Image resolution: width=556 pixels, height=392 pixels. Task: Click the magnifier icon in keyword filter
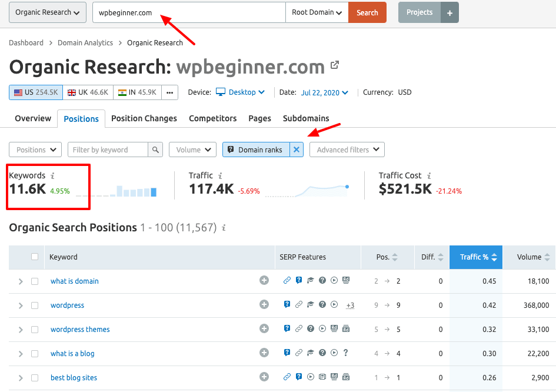pos(155,150)
